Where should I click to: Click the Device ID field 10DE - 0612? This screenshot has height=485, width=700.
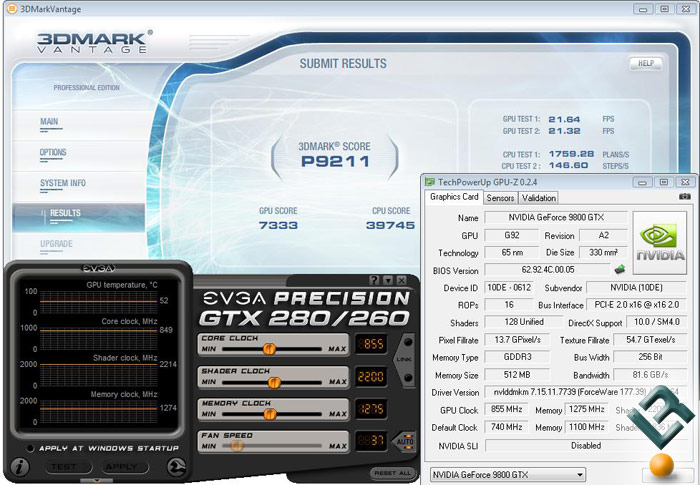(x=509, y=288)
